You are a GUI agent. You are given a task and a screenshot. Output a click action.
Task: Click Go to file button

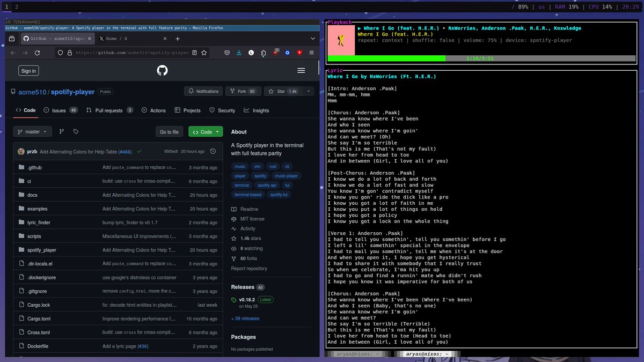coord(169,131)
